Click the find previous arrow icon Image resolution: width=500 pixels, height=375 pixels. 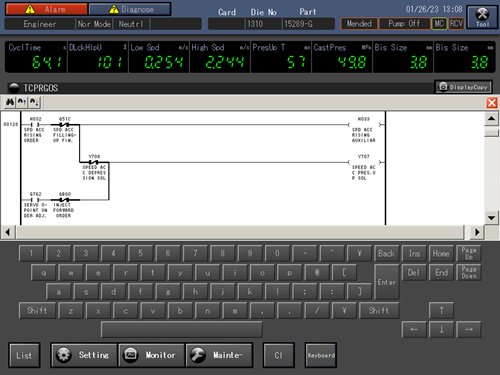(x=22, y=102)
